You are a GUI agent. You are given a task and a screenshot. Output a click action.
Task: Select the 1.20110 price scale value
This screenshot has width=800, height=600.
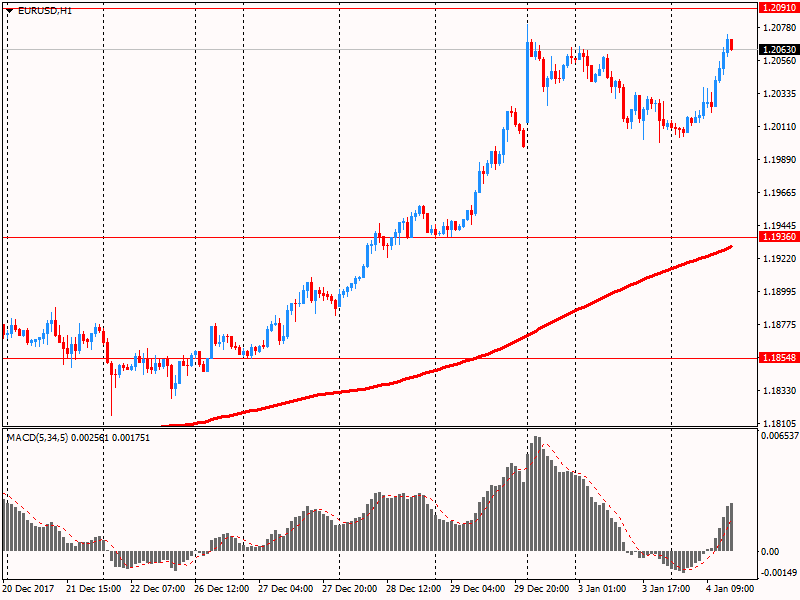780,127
